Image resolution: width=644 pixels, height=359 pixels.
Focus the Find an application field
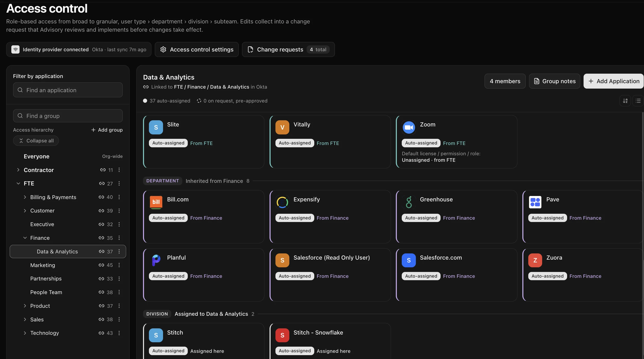pyautogui.click(x=68, y=90)
